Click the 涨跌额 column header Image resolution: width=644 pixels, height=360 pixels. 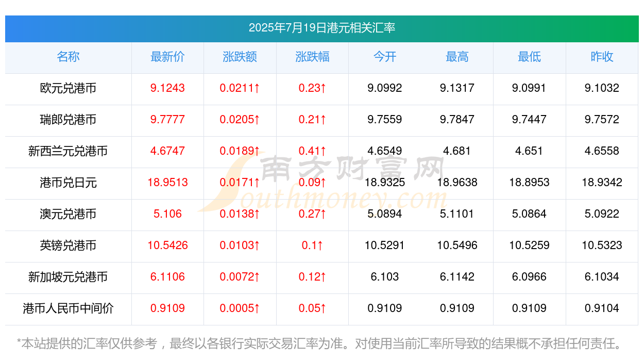(x=240, y=57)
